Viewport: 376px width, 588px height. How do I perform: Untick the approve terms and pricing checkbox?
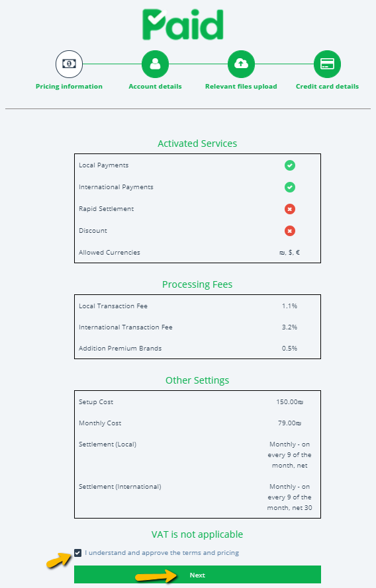[x=77, y=553]
